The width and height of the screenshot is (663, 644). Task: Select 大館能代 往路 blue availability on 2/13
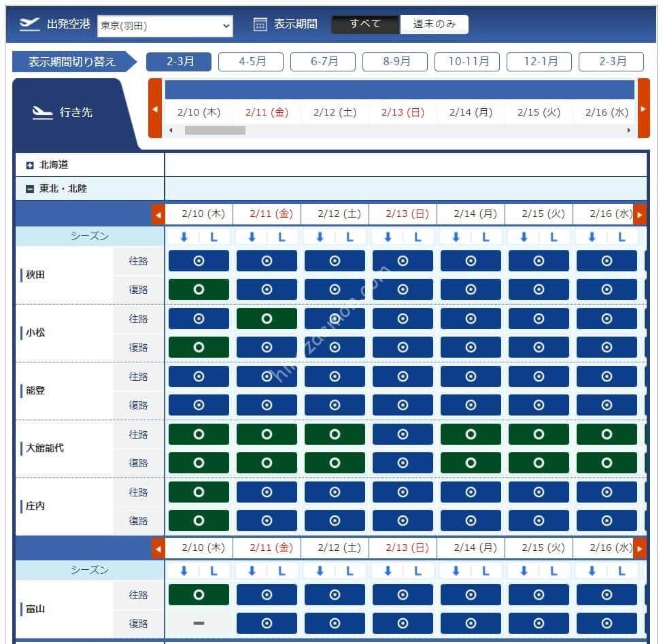pyautogui.click(x=403, y=435)
